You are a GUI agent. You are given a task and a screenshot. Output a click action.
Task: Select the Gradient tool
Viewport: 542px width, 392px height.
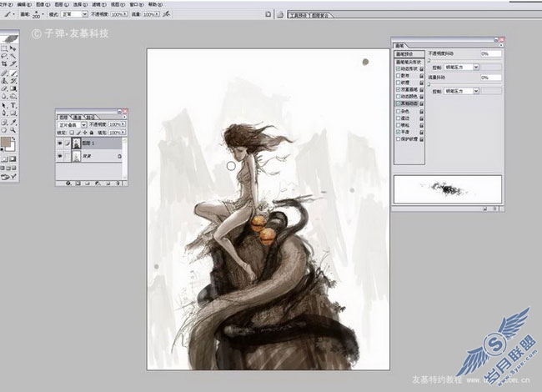pos(13,89)
